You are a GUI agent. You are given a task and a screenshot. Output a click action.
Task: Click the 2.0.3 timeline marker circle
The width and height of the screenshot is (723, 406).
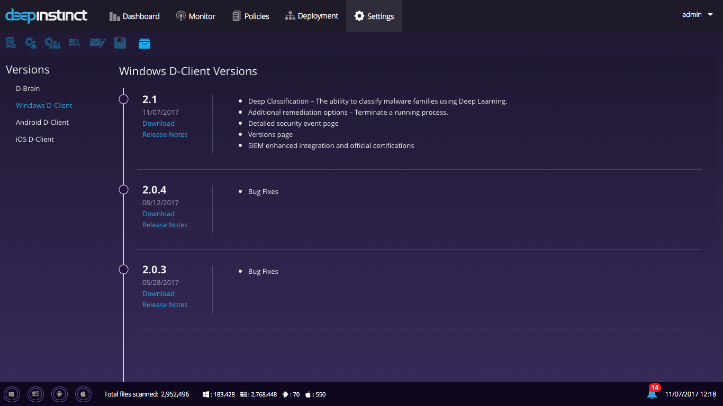[x=124, y=270]
